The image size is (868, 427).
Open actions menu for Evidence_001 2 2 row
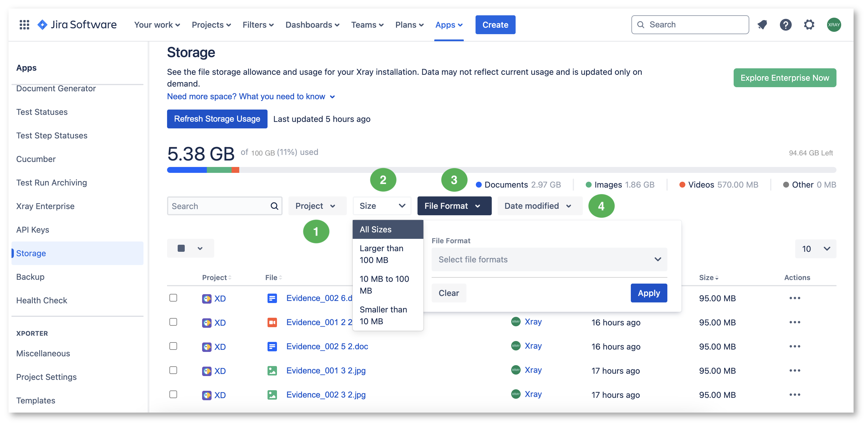pos(795,322)
